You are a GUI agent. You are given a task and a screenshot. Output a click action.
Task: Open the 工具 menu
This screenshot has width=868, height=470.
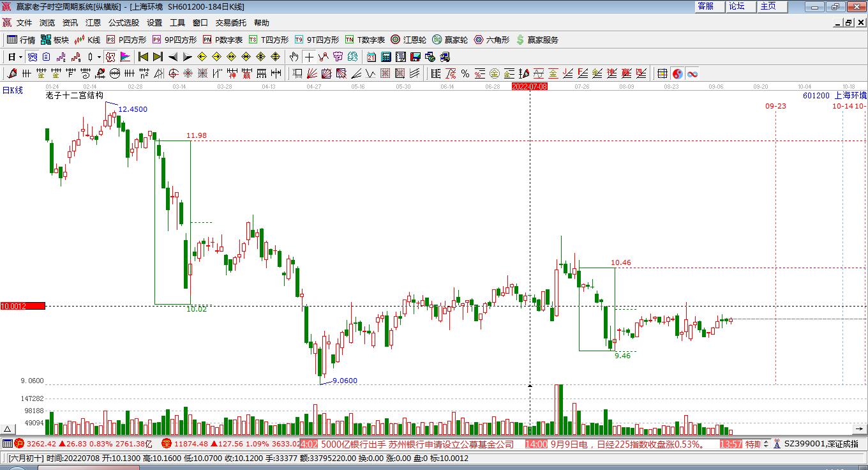177,23
